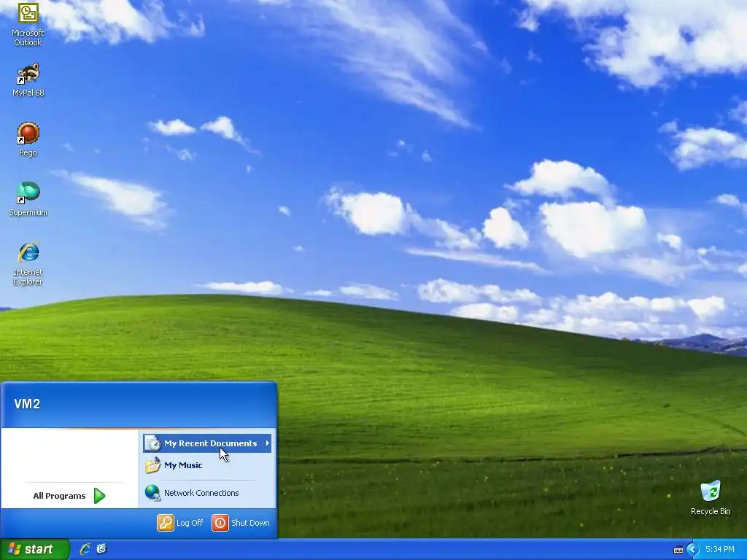Click the Pego desktop shortcut
Viewport: 747px width, 560px height.
[28, 139]
